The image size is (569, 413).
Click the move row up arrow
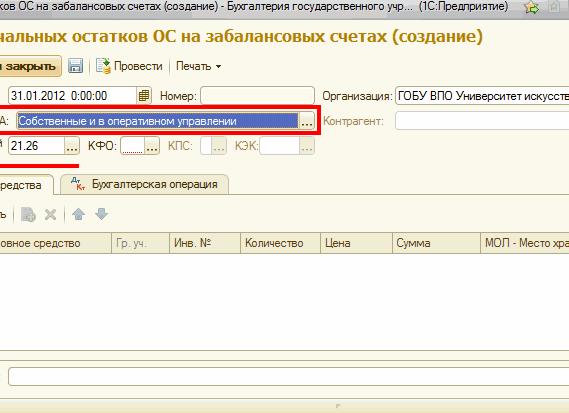pyautogui.click(x=79, y=214)
